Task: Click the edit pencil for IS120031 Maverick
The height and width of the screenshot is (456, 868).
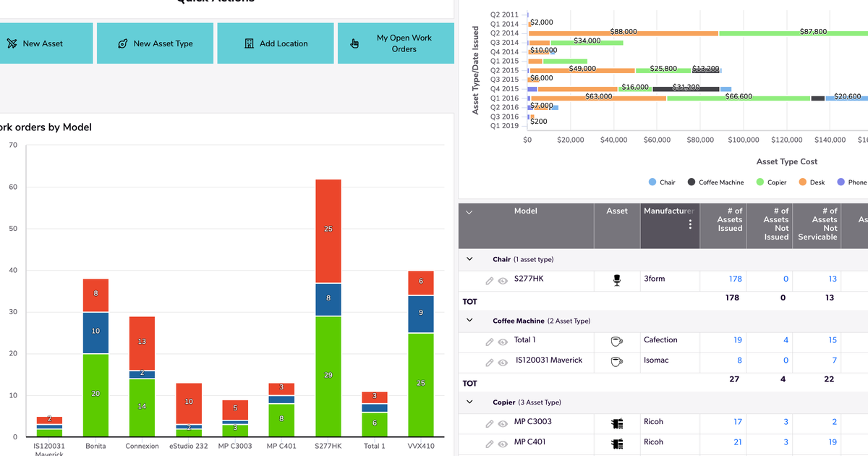Action: (x=490, y=363)
